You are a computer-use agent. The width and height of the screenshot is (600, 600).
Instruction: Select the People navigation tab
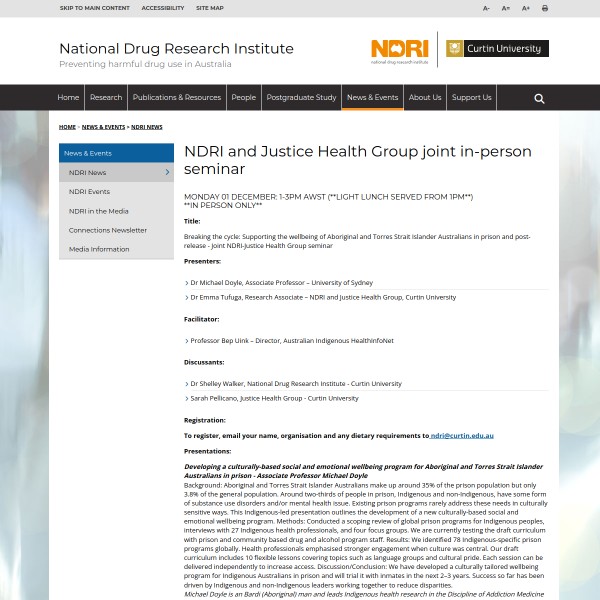pyautogui.click(x=244, y=98)
